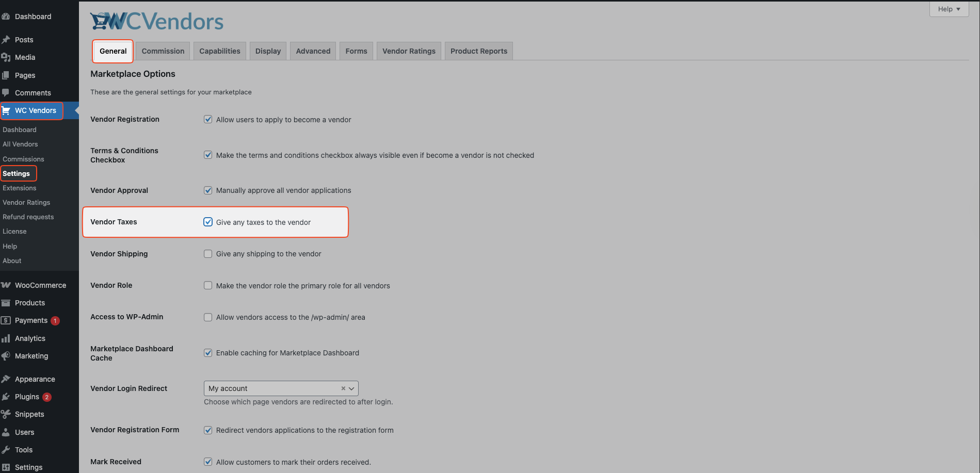980x473 pixels.
Task: Click the WooCommerce logo icon
Action: coord(6,285)
